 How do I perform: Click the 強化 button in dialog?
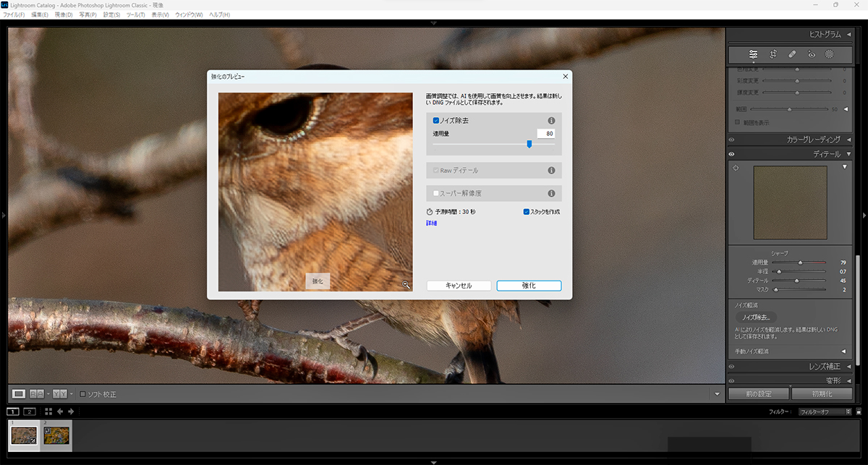click(529, 286)
